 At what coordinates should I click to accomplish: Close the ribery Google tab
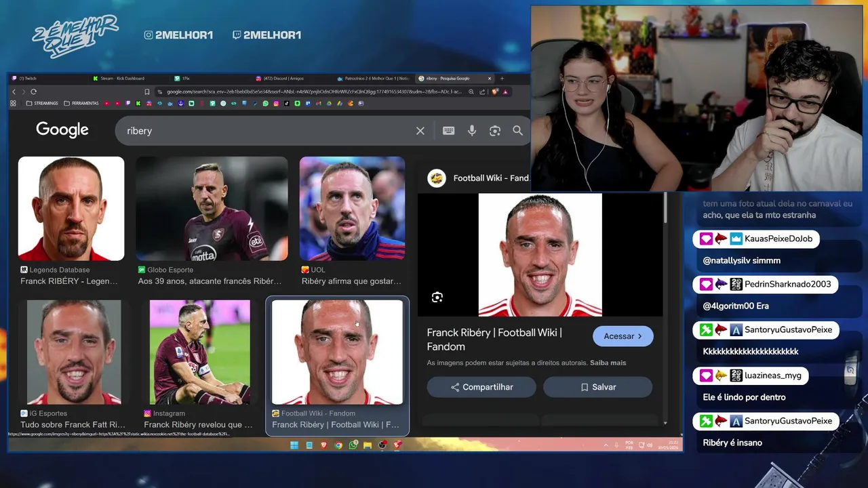tap(490, 79)
